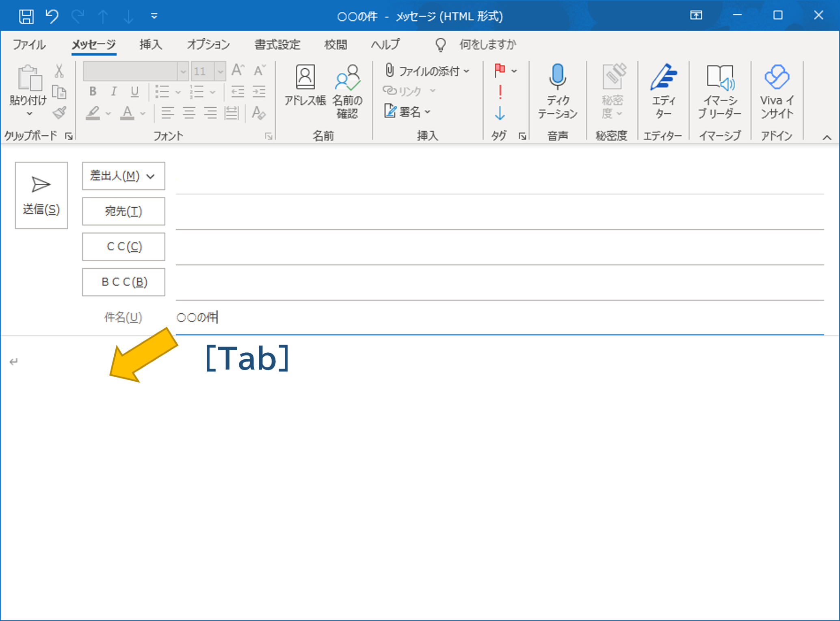Start ディクテーション dictation microphone
The image size is (840, 621).
click(x=558, y=91)
